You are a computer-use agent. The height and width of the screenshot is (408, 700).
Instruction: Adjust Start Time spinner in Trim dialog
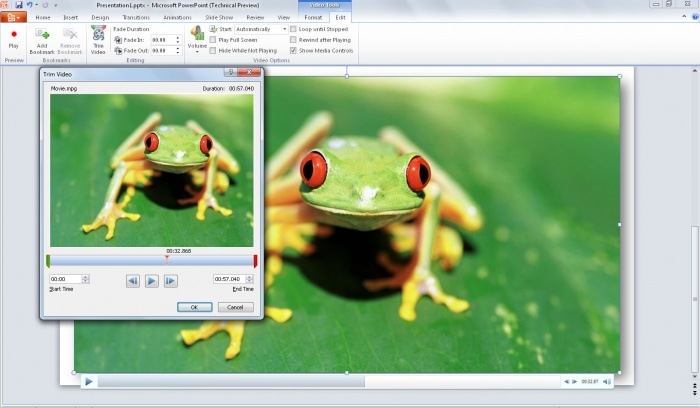85,279
